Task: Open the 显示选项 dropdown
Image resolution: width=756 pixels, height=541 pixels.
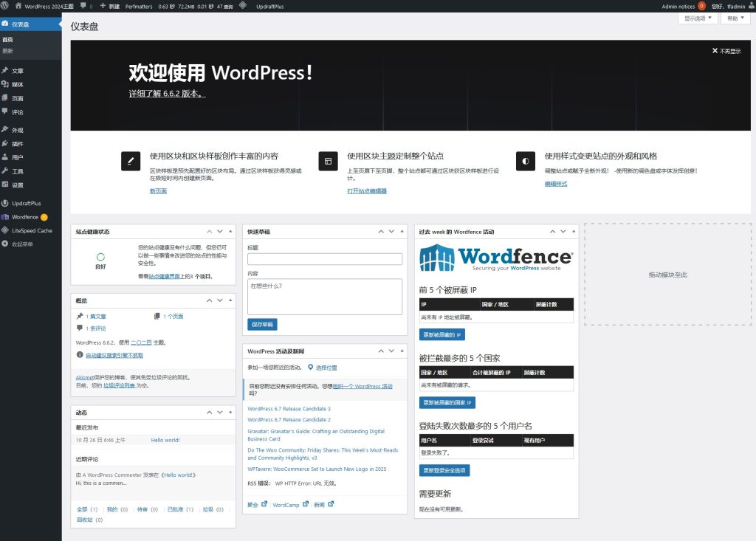Action: tap(696, 18)
